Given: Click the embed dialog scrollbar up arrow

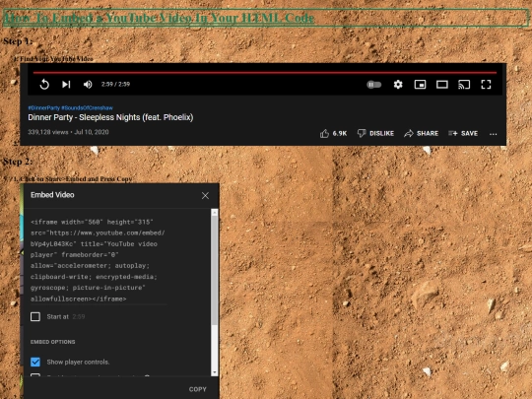Looking at the screenshot, I should click(x=215, y=213).
